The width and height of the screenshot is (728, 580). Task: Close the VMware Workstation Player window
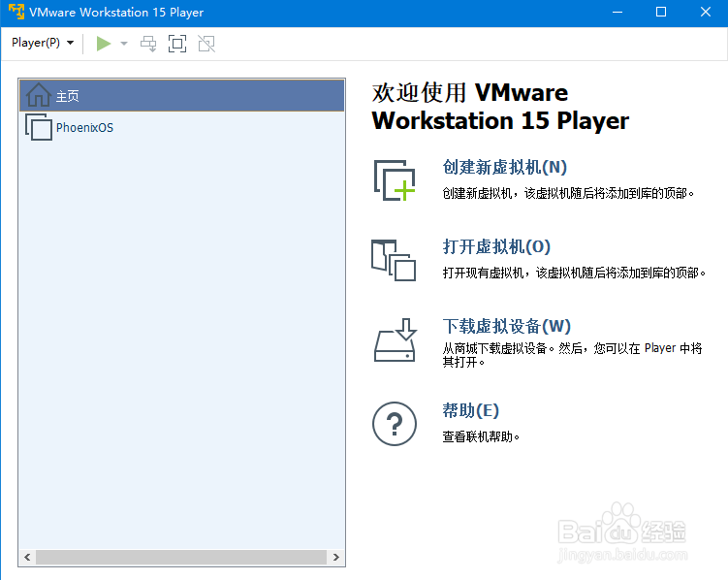(x=706, y=12)
